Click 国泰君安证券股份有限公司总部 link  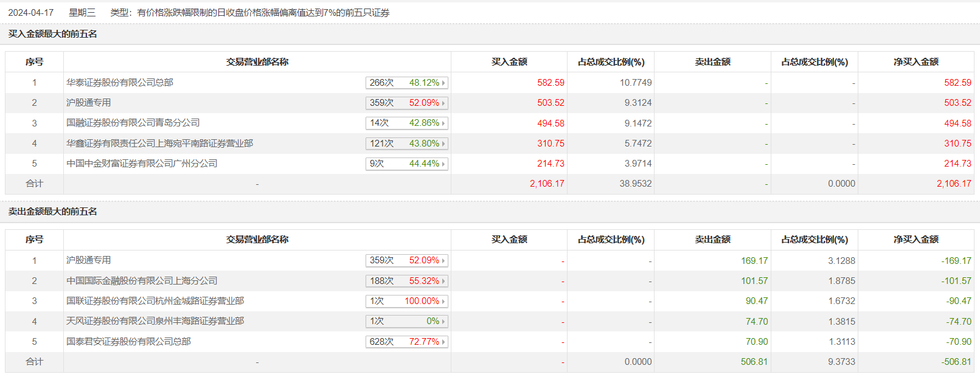pyautogui.click(x=128, y=342)
